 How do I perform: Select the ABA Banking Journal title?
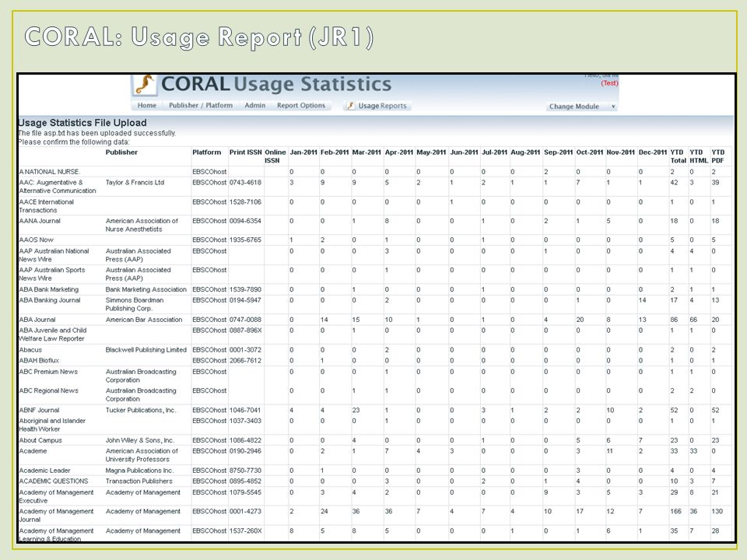click(x=50, y=300)
